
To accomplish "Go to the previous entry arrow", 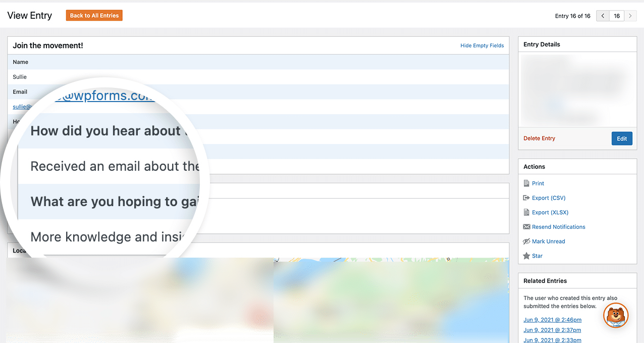I will pyautogui.click(x=603, y=16).
